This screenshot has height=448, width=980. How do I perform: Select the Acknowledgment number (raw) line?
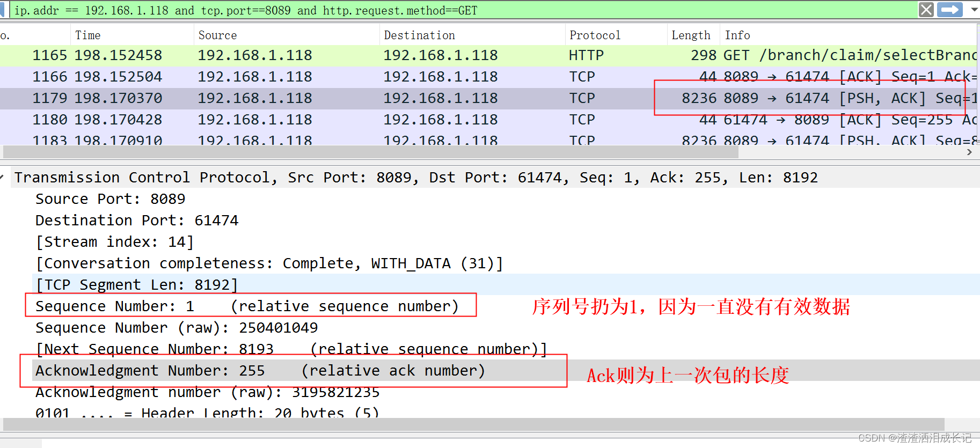pyautogui.click(x=207, y=392)
